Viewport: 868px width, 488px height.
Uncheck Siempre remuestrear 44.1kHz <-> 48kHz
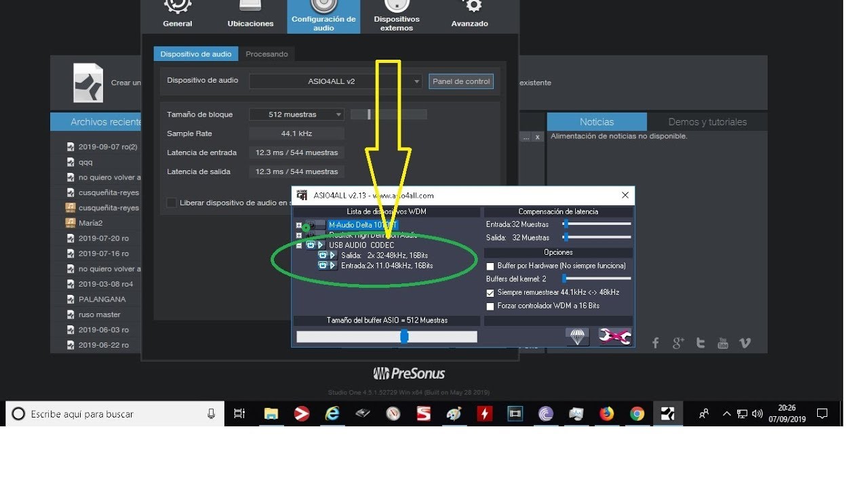tap(490, 293)
